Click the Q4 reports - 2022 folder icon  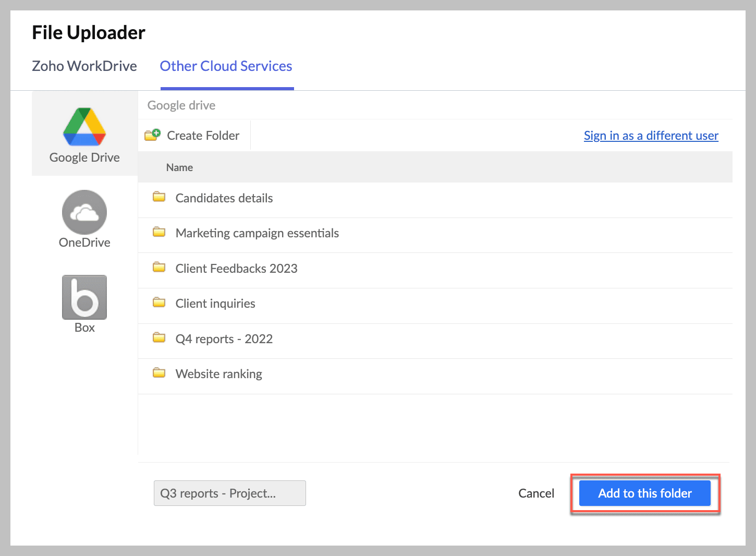pyautogui.click(x=159, y=338)
